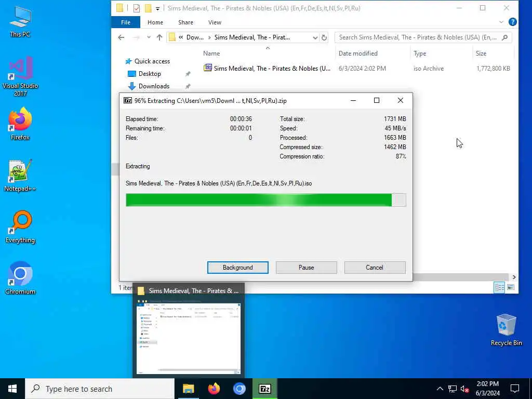
Task: Open the File menu in Explorer
Action: (x=126, y=22)
